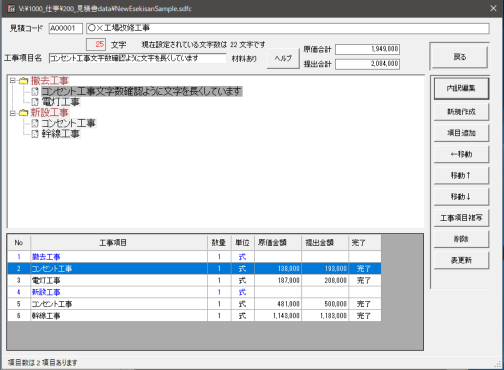Click the document icon next to 幹線工事
Screen dimensions: 504x370
pos(35,134)
